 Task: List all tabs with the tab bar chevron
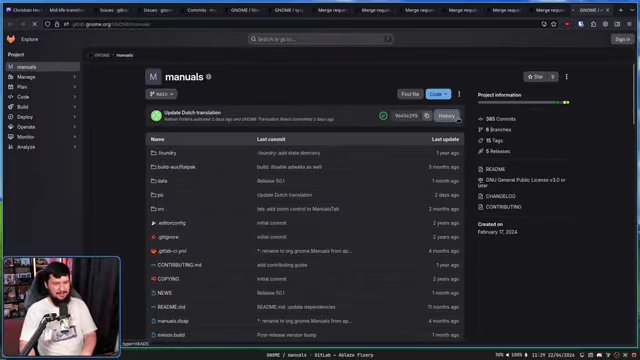pos(633,10)
